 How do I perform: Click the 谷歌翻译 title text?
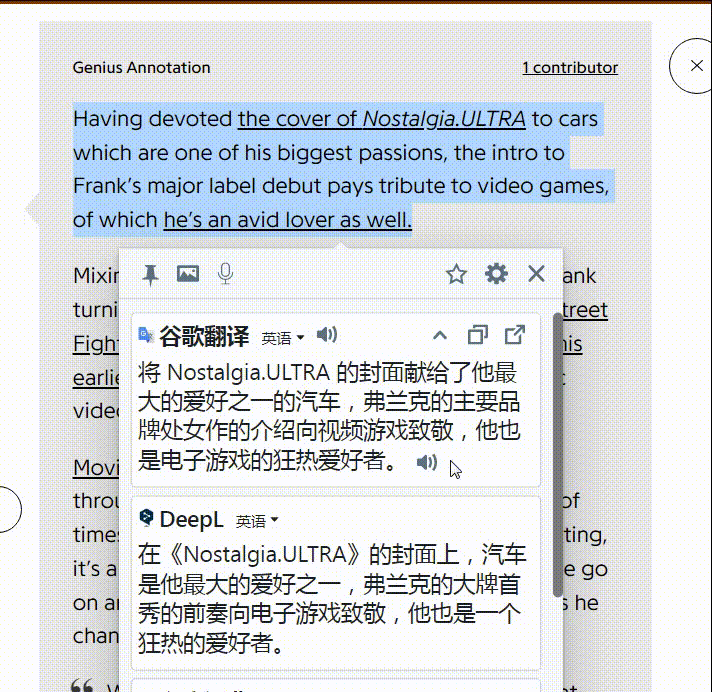coord(204,336)
